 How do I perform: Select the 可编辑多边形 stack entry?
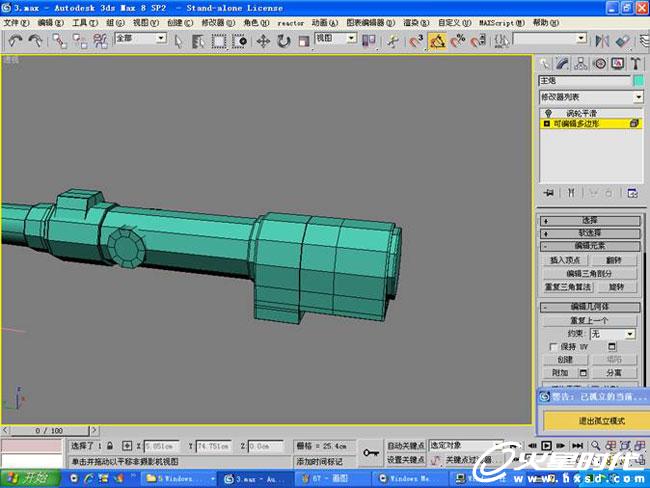tap(592, 124)
